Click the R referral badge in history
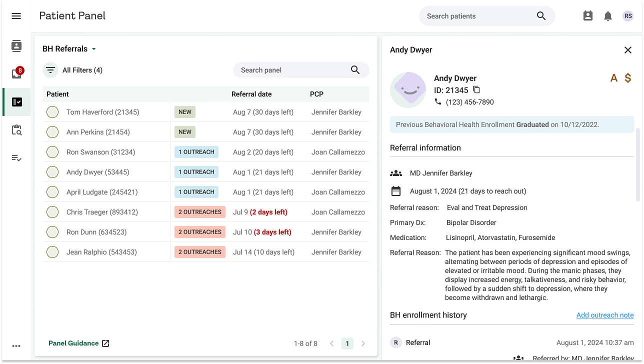 tap(396, 342)
